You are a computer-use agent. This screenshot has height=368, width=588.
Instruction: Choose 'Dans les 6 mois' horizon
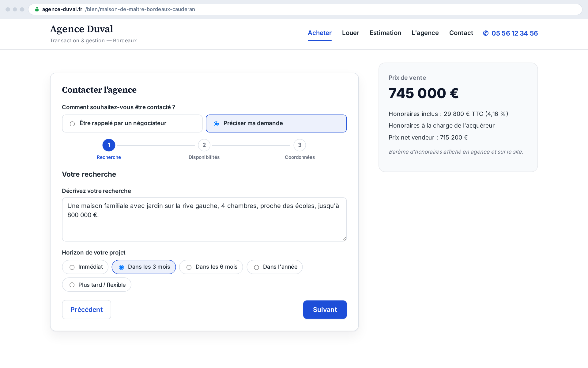pos(211,267)
